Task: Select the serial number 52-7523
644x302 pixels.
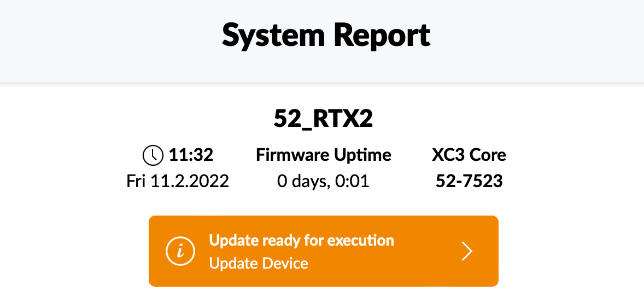Action: [469, 181]
